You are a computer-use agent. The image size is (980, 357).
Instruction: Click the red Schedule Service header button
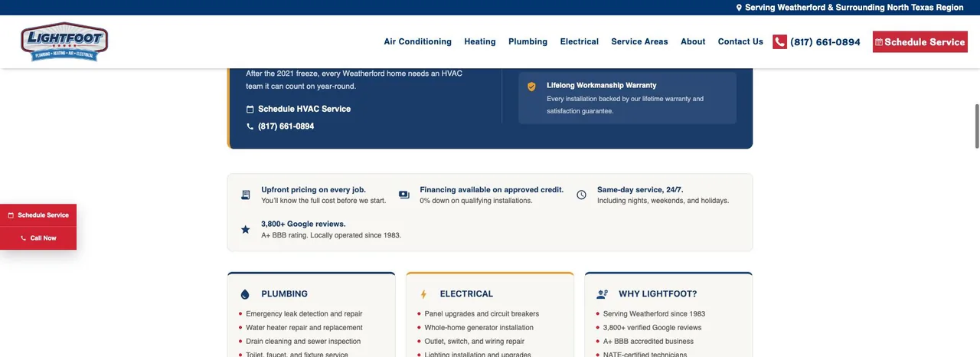point(920,42)
